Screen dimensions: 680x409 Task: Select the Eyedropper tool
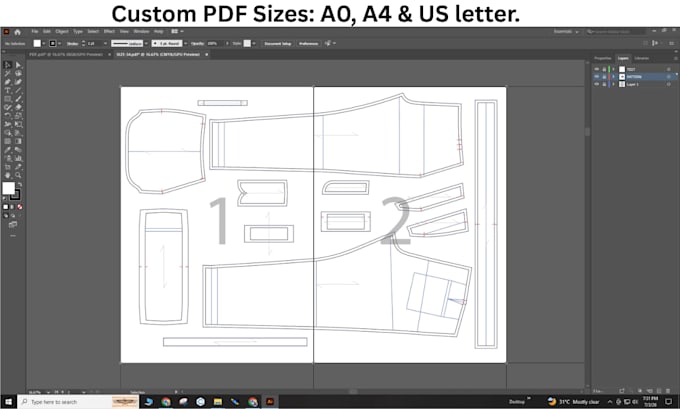(7, 150)
